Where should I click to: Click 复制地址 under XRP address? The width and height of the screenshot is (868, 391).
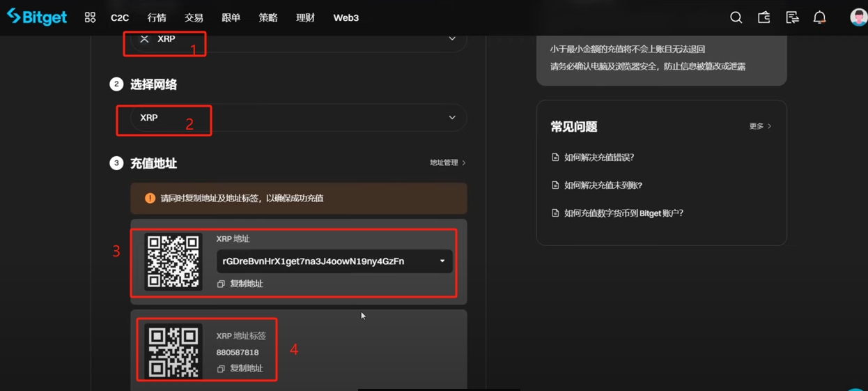(247, 284)
